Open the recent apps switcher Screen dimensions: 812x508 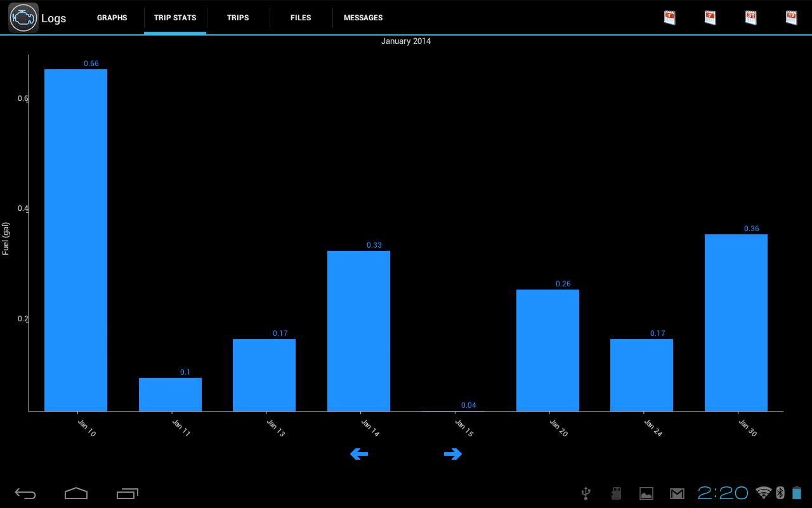coord(128,493)
